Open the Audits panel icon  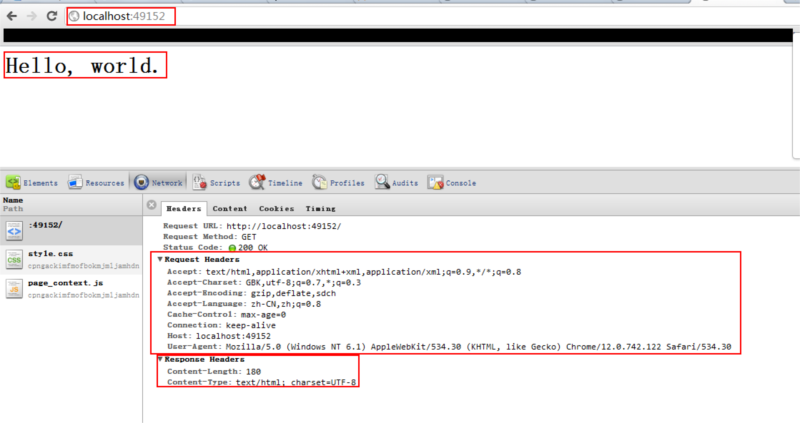pos(382,182)
